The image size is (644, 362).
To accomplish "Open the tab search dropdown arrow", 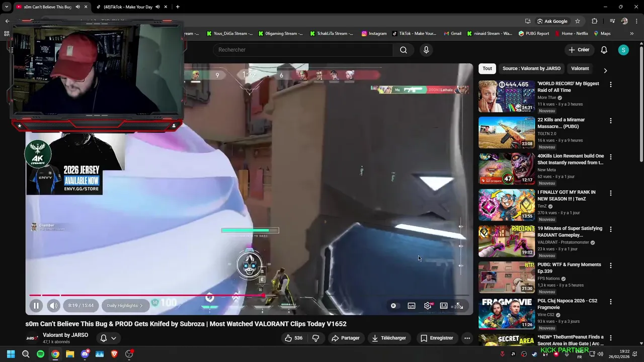I will 7,7.
